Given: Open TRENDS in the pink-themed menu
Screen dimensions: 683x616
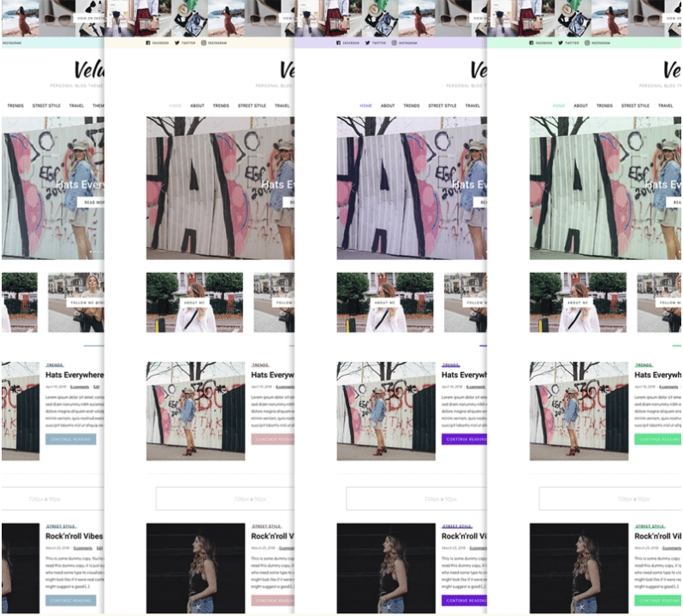Looking at the screenshot, I should (221, 106).
